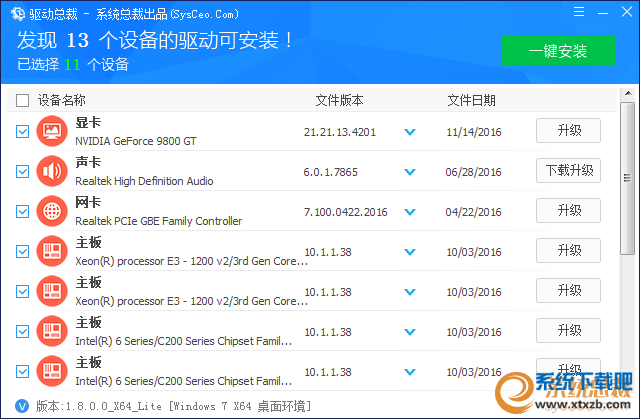640x419 pixels.
Task: Click 下载升级 for the sound card
Action: pos(568,170)
